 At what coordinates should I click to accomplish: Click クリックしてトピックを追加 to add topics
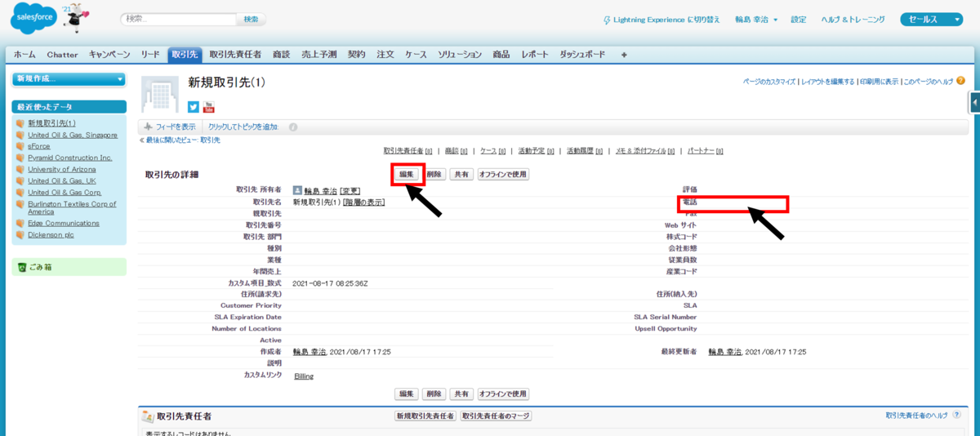click(x=243, y=127)
